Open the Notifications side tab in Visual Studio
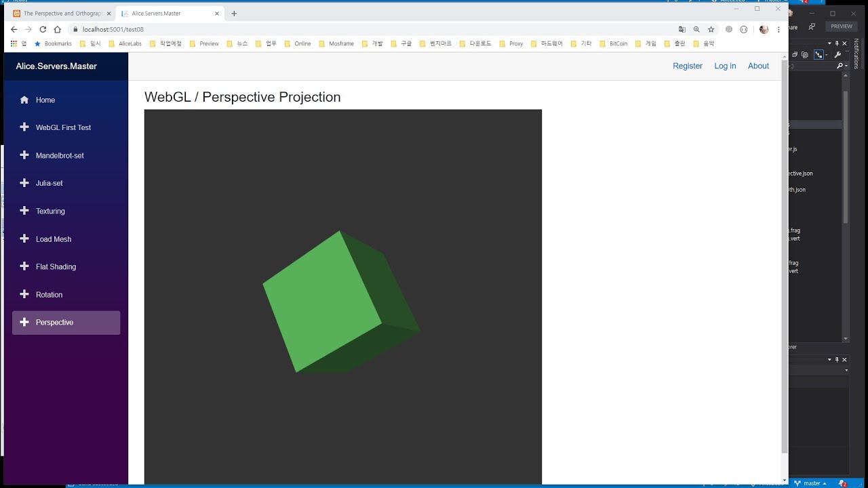This screenshot has width=868, height=488. [856, 54]
